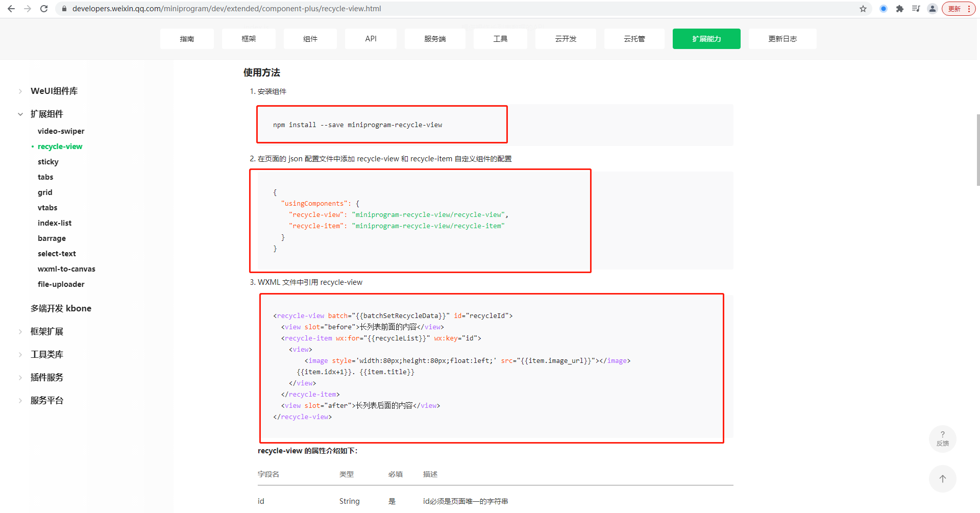Open the 指南 navigation tab

tap(187, 39)
